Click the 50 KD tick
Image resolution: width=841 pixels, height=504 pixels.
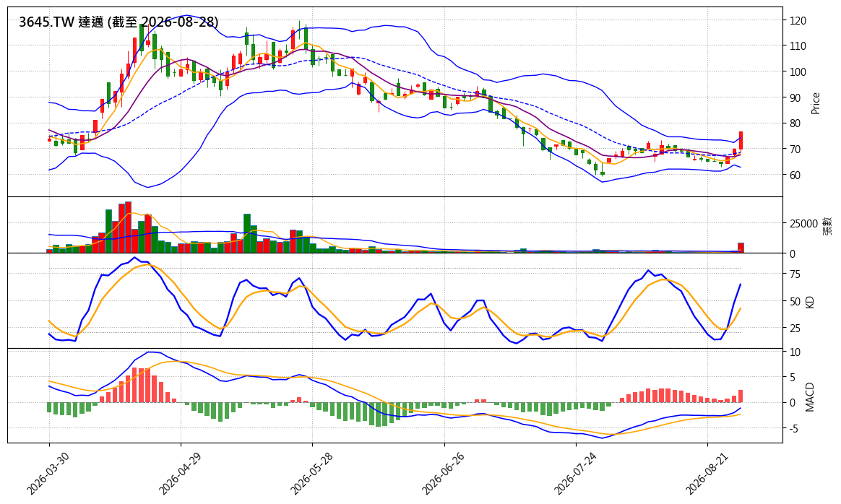(x=795, y=301)
